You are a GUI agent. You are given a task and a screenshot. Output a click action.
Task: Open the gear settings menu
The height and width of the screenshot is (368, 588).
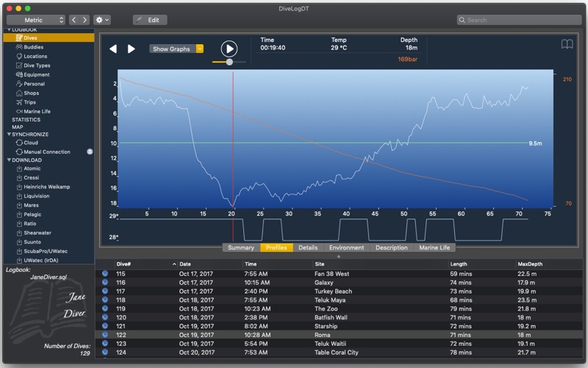(x=102, y=20)
